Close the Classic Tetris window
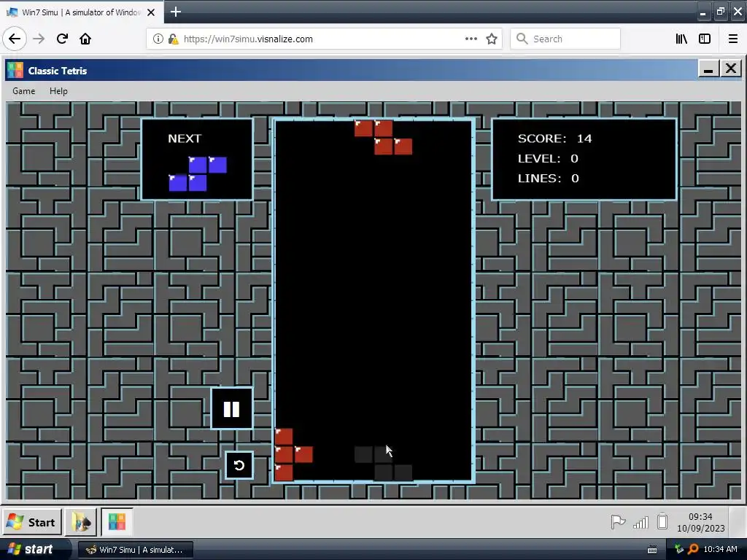747x560 pixels. point(731,69)
